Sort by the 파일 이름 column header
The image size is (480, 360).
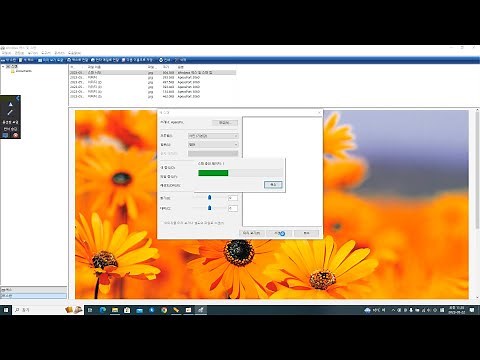point(94,67)
